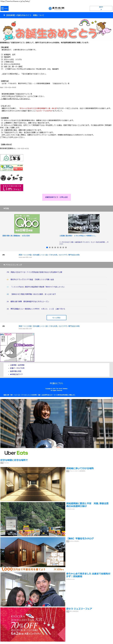
Task: Open 高知城に歩いて行ける場所 ad link
Action: (x=80, y=468)
